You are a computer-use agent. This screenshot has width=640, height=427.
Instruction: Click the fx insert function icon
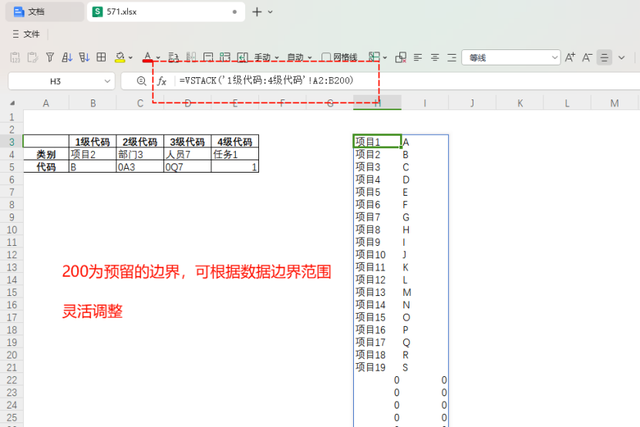tap(162, 81)
